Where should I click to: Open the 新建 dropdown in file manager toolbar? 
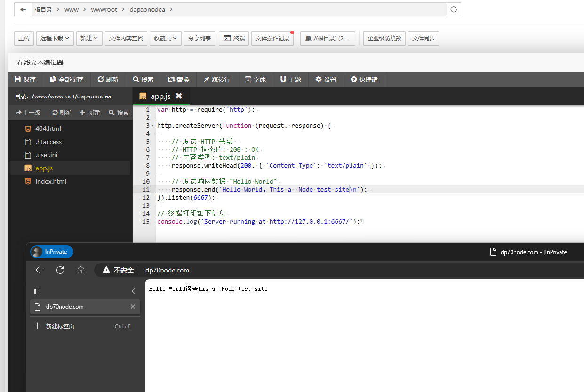pyautogui.click(x=89, y=39)
